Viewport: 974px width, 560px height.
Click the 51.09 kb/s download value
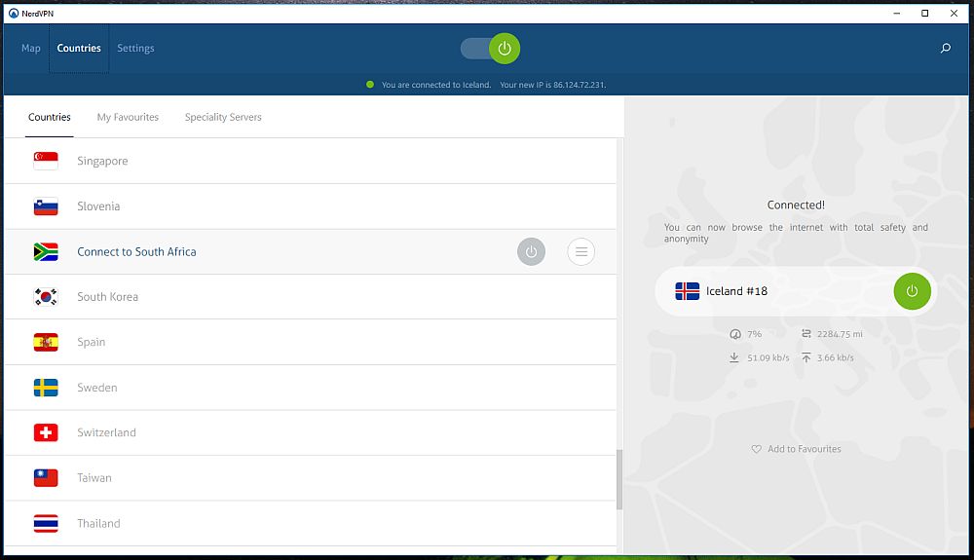(x=768, y=357)
